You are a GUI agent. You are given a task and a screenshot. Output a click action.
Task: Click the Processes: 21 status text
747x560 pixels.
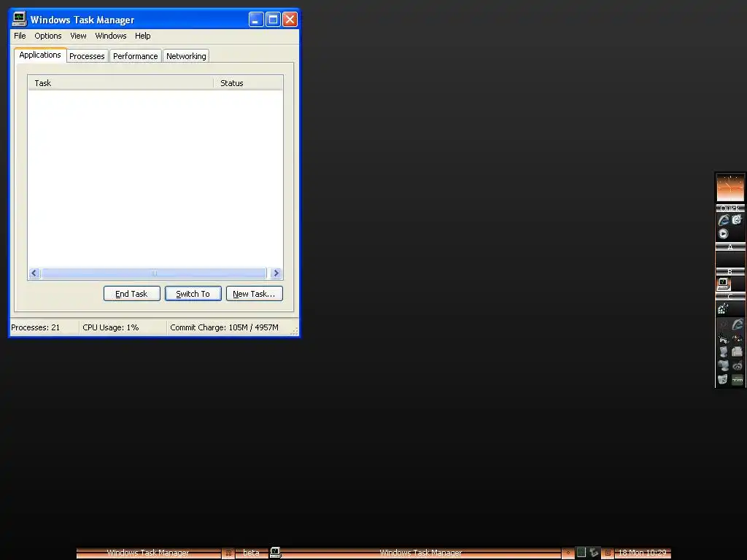pyautogui.click(x=35, y=327)
